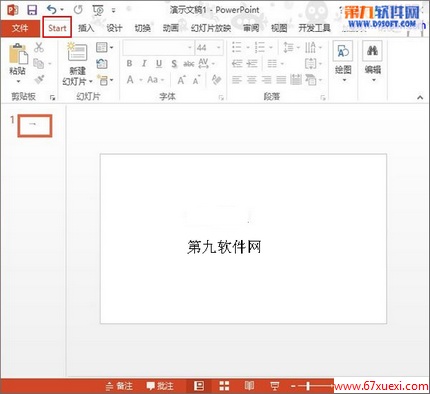Select slide 1 thumbnail

(x=35, y=126)
